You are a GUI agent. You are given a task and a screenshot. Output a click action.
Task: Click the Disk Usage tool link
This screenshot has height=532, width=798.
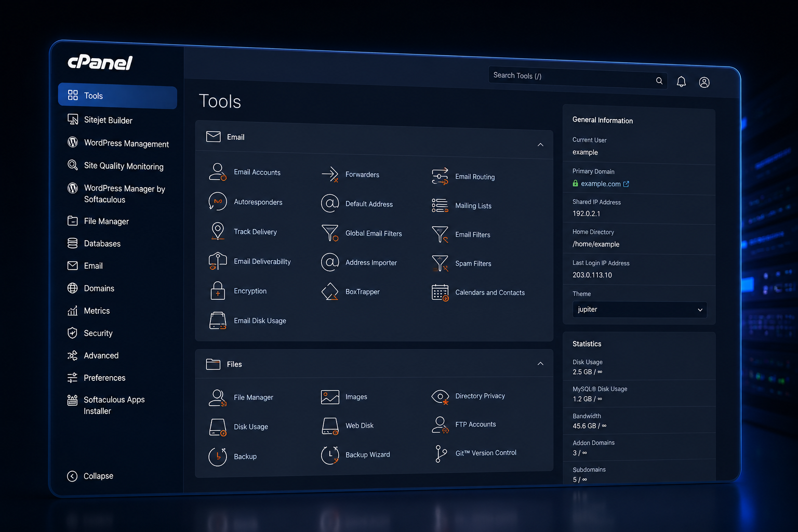[251, 427]
